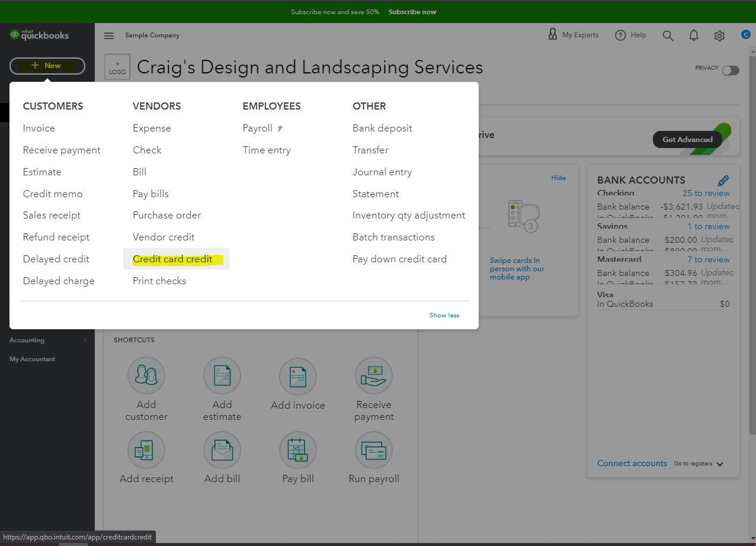
Task: Open the search magnifier
Action: tap(668, 35)
